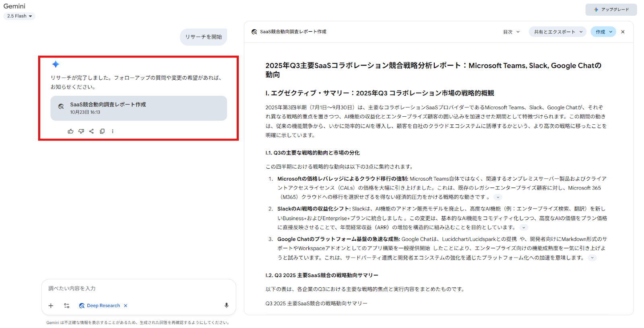644x328 pixels.
Task: Click the bold text Microsoftの価格レバレッジによるクラウド移行の強制
Action: tap(343, 179)
